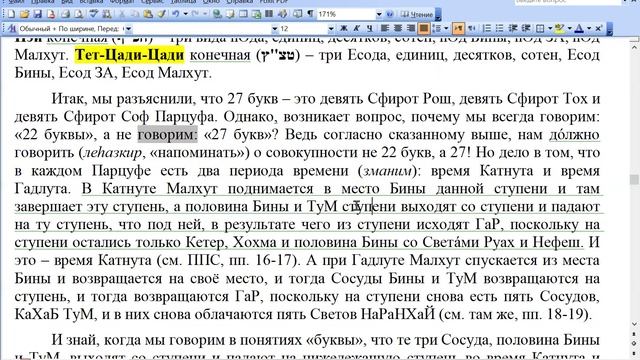Open the Columns layout button

269,14
